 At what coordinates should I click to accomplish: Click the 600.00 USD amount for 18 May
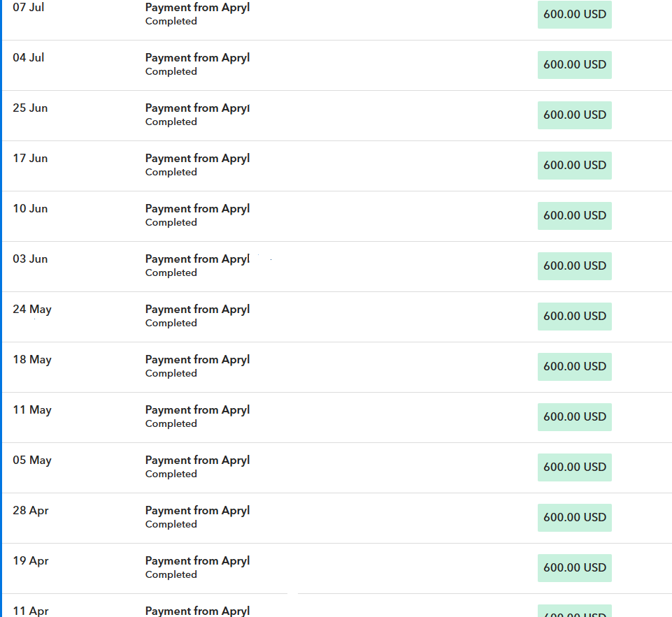tap(574, 367)
